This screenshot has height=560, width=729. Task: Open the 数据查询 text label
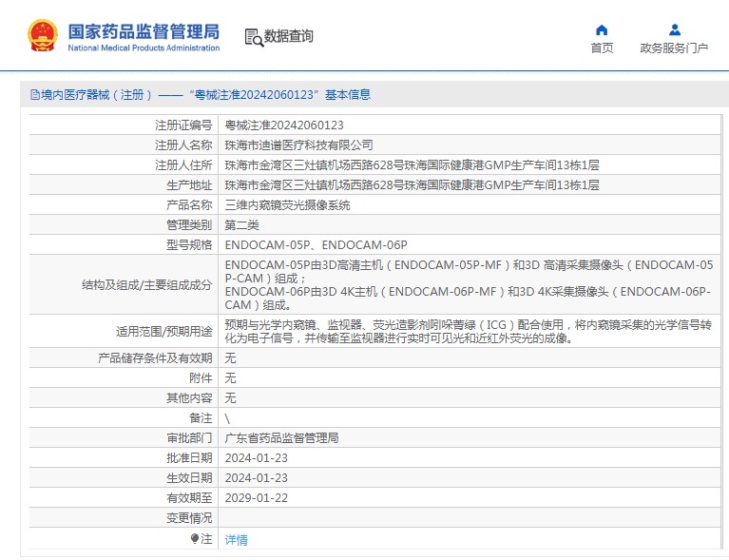[289, 37]
